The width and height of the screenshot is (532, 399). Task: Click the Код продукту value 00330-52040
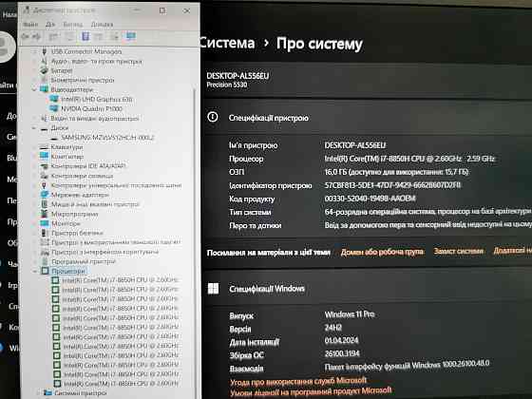click(370, 199)
